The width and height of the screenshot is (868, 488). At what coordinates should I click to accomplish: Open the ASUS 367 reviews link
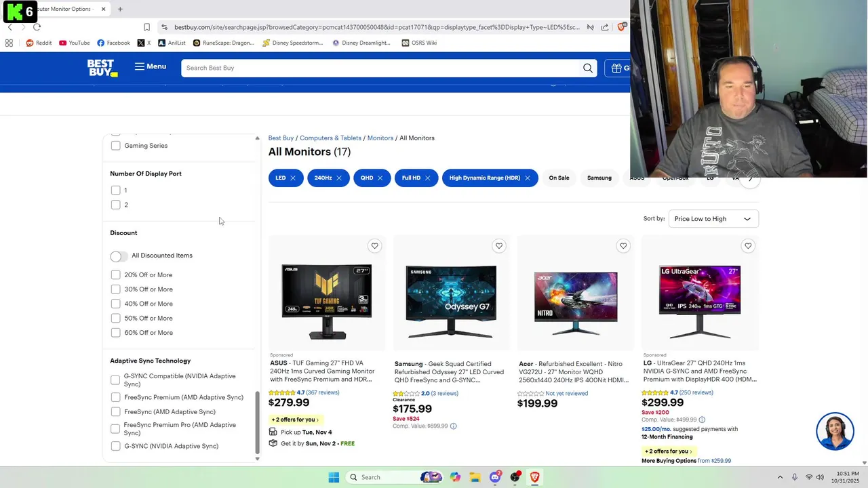(x=323, y=392)
